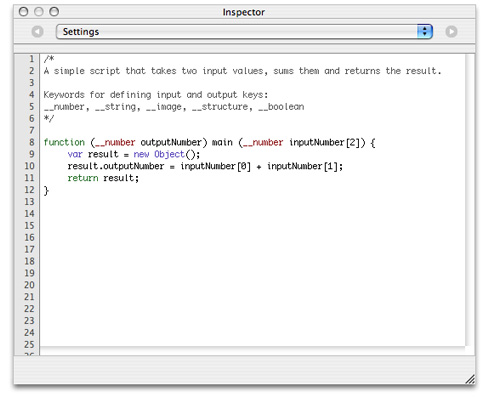Minimize the Inspector window

[39, 12]
